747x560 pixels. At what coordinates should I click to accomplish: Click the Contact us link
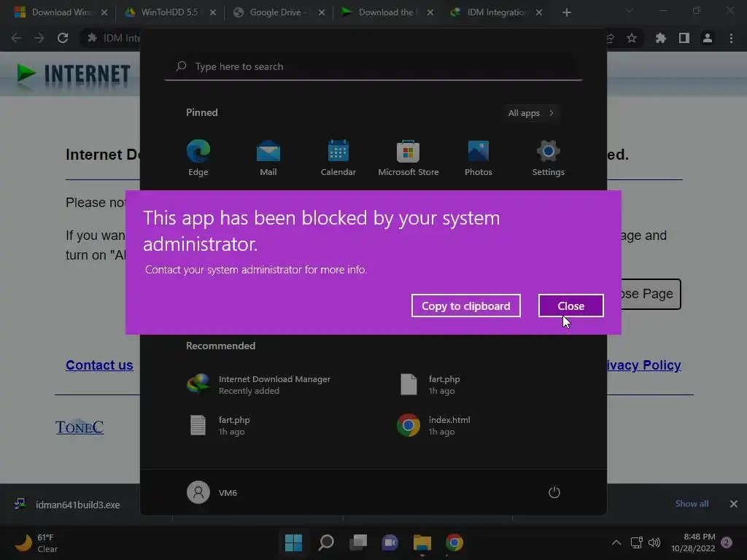99,365
